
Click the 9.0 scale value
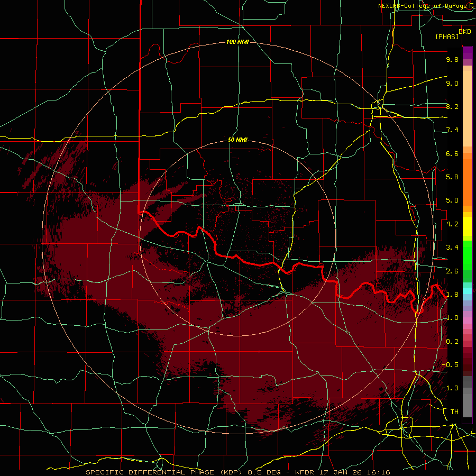[452, 83]
